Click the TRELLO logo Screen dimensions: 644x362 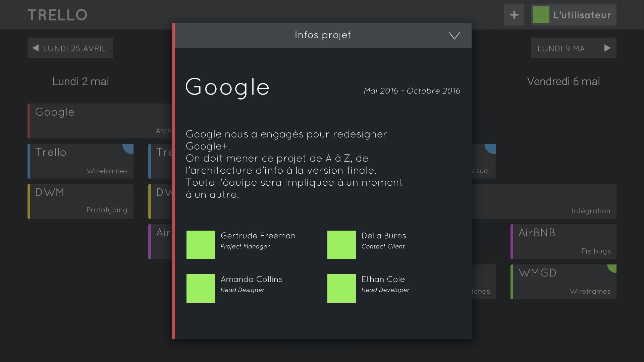tap(58, 14)
